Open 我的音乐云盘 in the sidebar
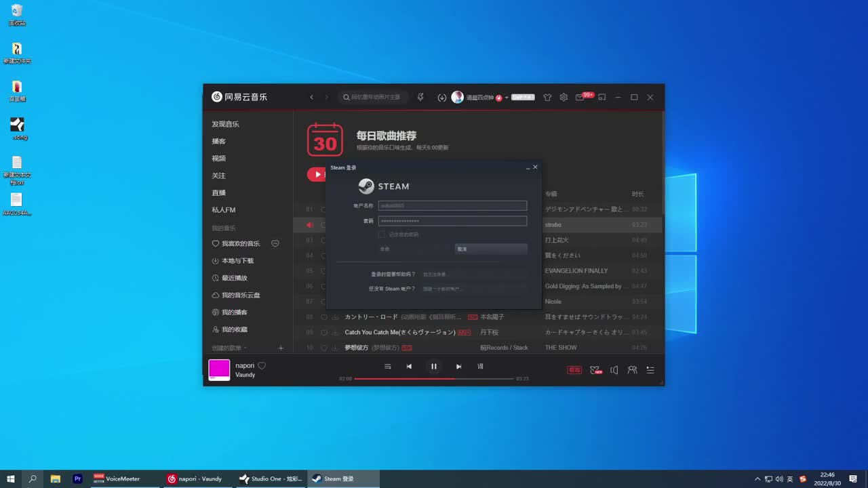 236,296
